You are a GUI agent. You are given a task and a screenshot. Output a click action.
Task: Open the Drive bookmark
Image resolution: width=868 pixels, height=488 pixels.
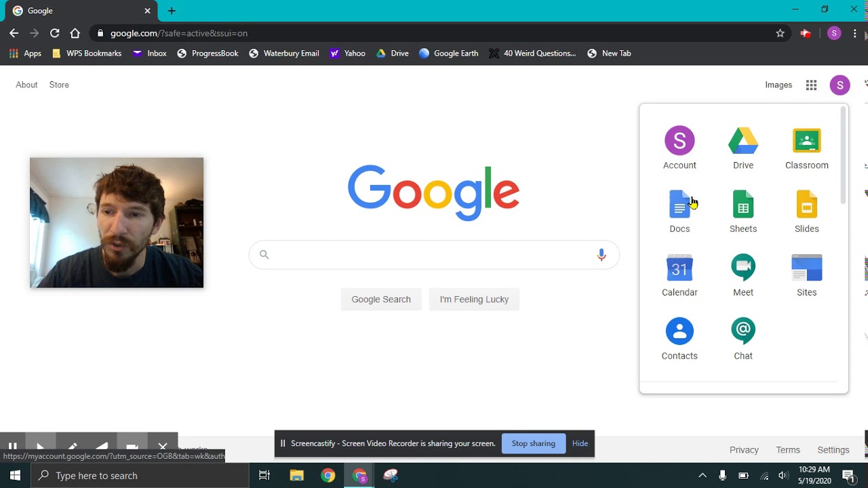[393, 54]
